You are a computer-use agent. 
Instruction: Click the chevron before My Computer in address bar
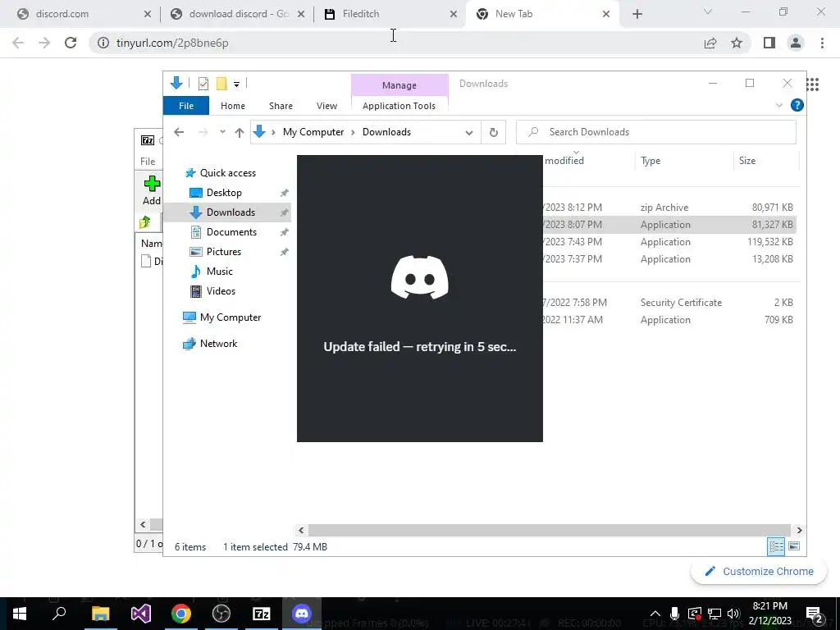pyautogui.click(x=273, y=132)
